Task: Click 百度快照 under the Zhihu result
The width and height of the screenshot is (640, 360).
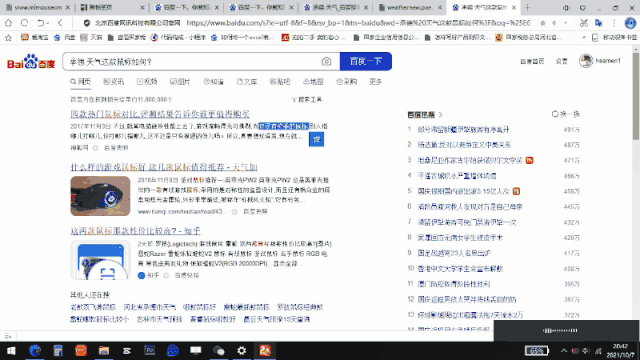Action: 187,276
